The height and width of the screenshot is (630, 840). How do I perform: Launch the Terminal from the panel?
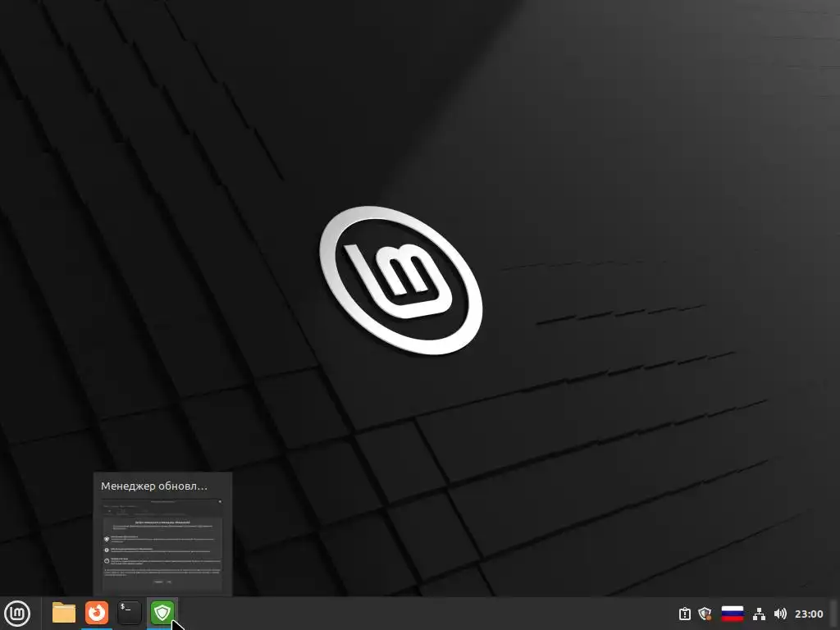[x=130, y=613]
